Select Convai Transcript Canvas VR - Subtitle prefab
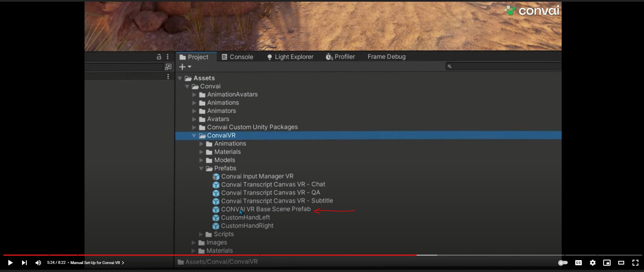The height and width of the screenshot is (272, 644). [x=277, y=201]
